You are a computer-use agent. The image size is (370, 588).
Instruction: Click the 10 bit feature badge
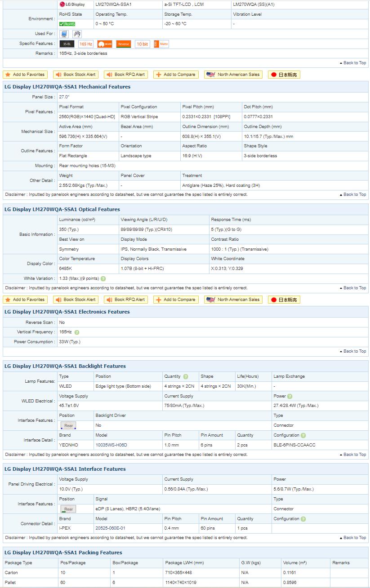coord(143,44)
